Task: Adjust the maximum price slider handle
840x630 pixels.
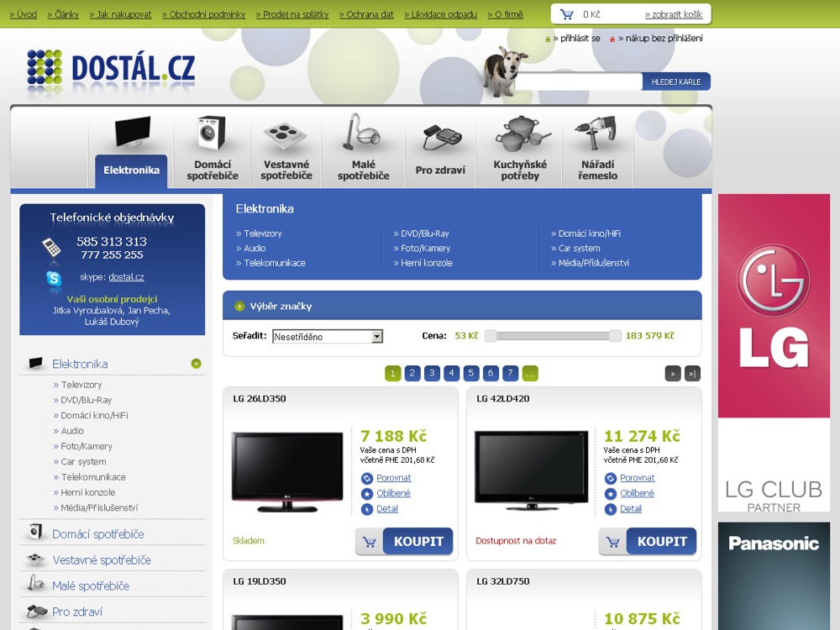Action: (615, 336)
